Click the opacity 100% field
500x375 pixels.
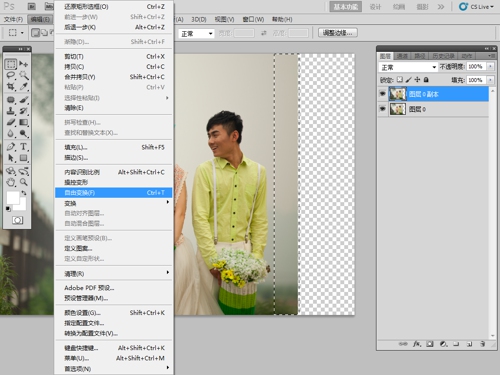pyautogui.click(x=477, y=67)
